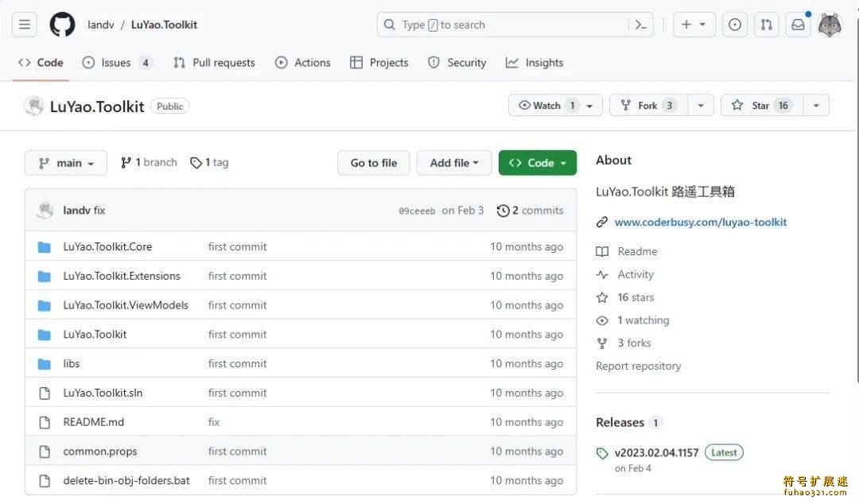Star the repository
The image size is (859, 504).
click(762, 105)
